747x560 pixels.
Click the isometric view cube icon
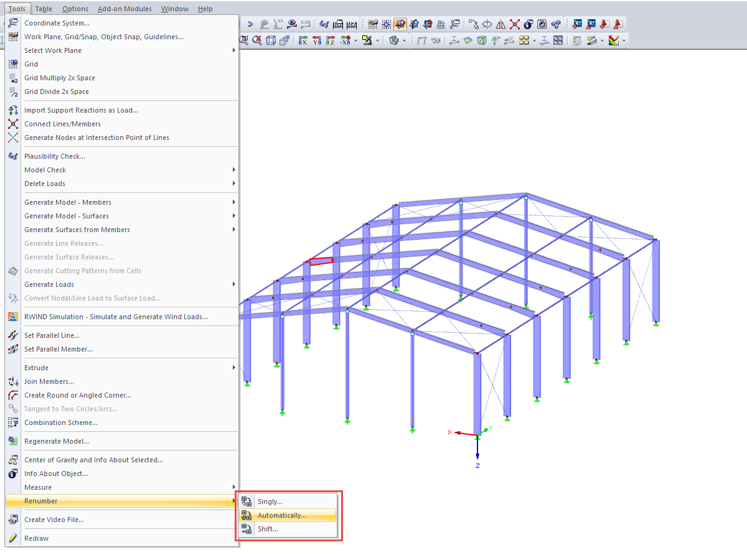tap(393, 40)
